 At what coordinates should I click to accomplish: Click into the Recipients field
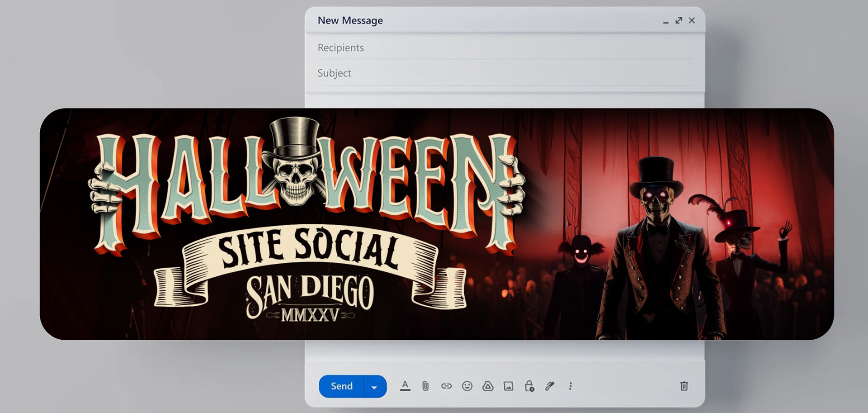[505, 47]
